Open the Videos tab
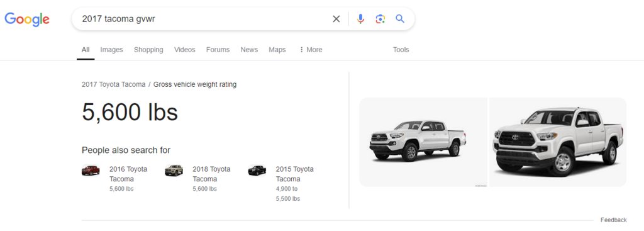This screenshot has width=644, height=231. pos(184,50)
